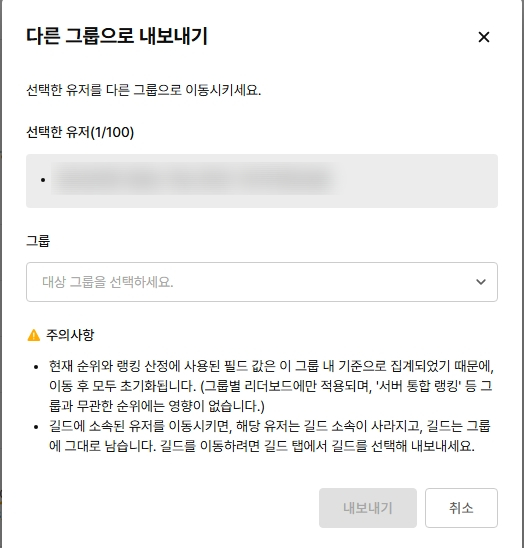
Task: Open the 대상 그룹을 선택하세요 dropdown
Action: [x=262, y=282]
